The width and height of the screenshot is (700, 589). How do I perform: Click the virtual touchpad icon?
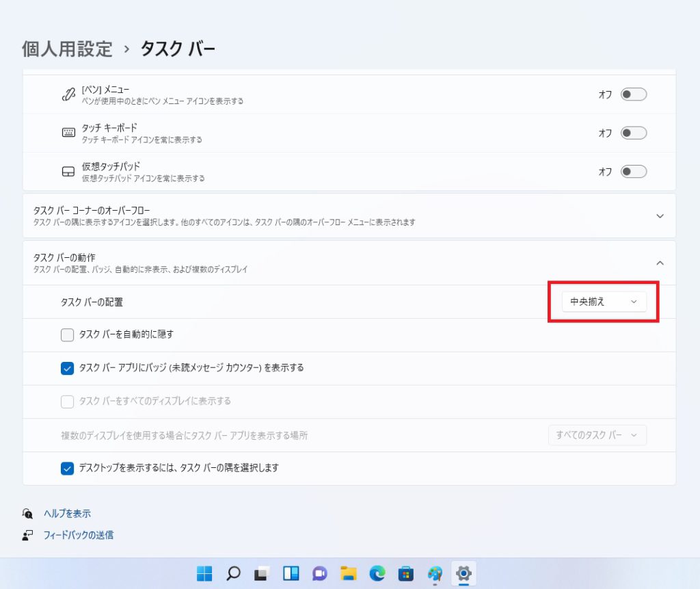point(68,172)
